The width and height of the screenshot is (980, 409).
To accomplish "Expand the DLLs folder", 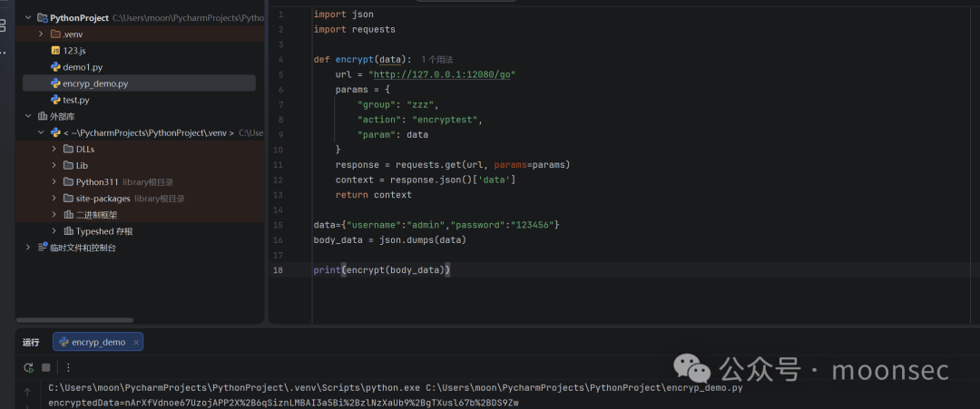I will pos(54,150).
